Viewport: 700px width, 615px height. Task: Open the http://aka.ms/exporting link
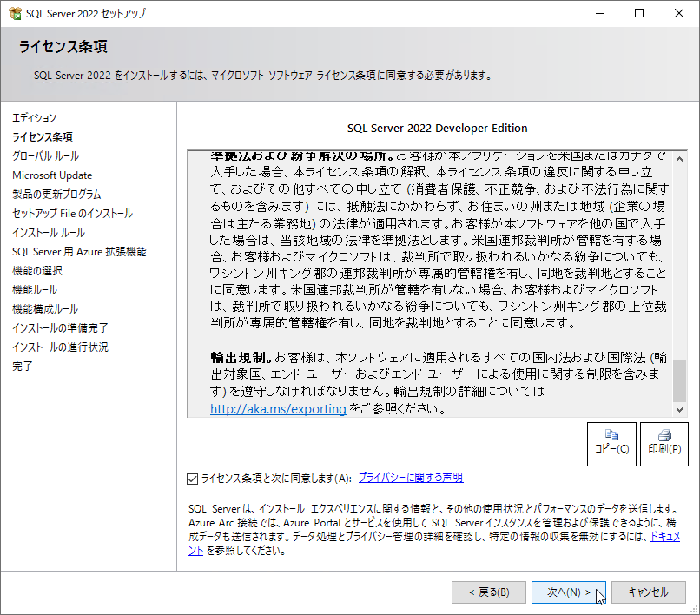tap(278, 408)
